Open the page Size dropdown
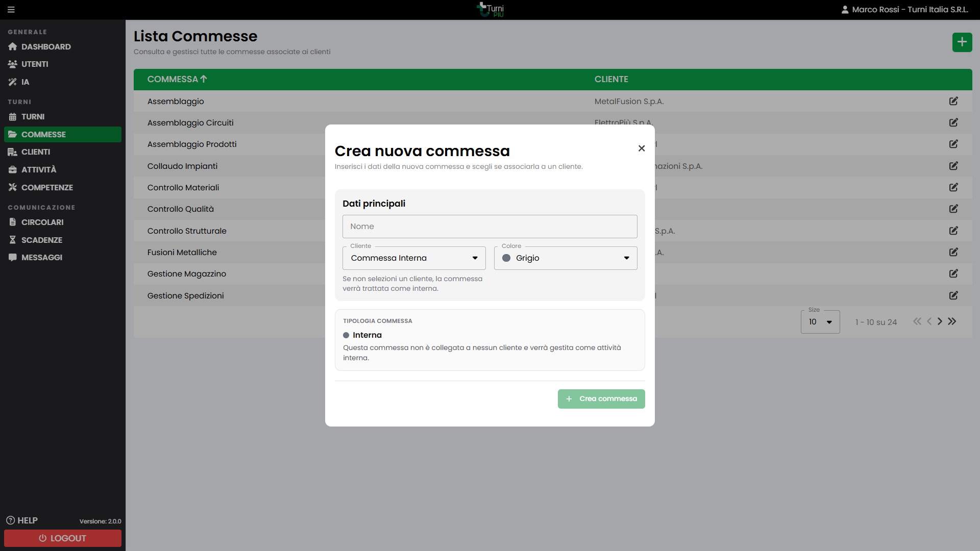 820,322
